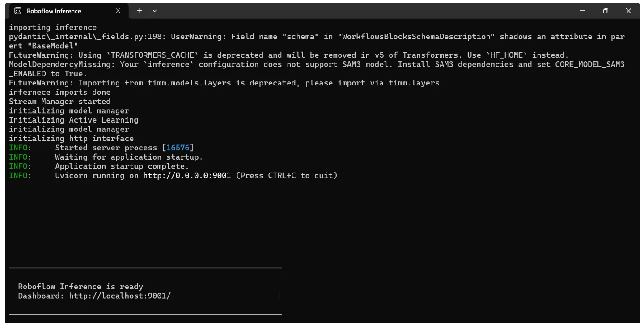Image resolution: width=644 pixels, height=330 pixels.
Task: Close the terminal window
Action: [628, 11]
